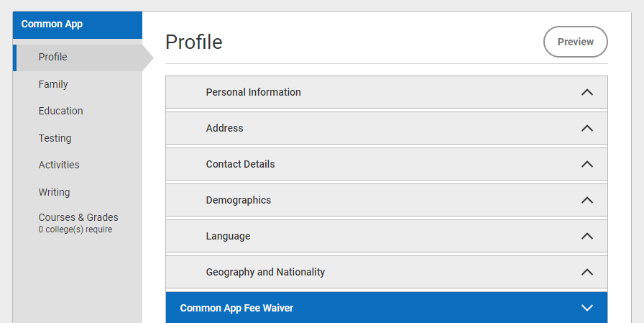Open the Contact Details section header

pos(387,164)
